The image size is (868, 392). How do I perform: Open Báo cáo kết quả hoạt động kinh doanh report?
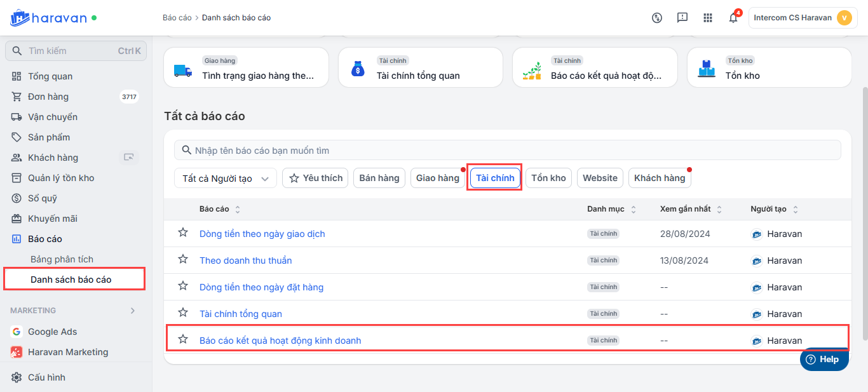click(280, 341)
